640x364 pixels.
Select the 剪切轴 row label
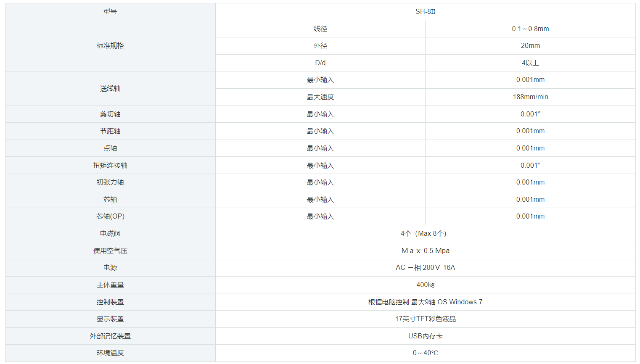pyautogui.click(x=110, y=114)
